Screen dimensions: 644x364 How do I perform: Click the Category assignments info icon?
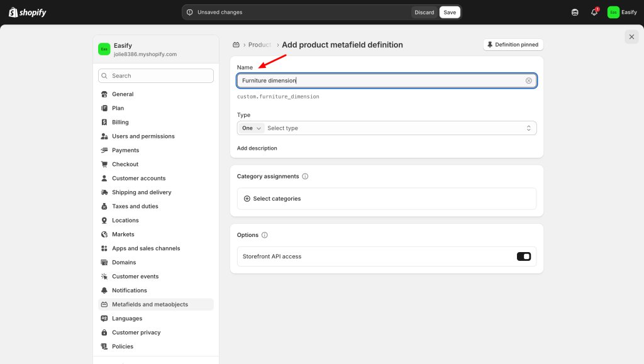click(305, 177)
